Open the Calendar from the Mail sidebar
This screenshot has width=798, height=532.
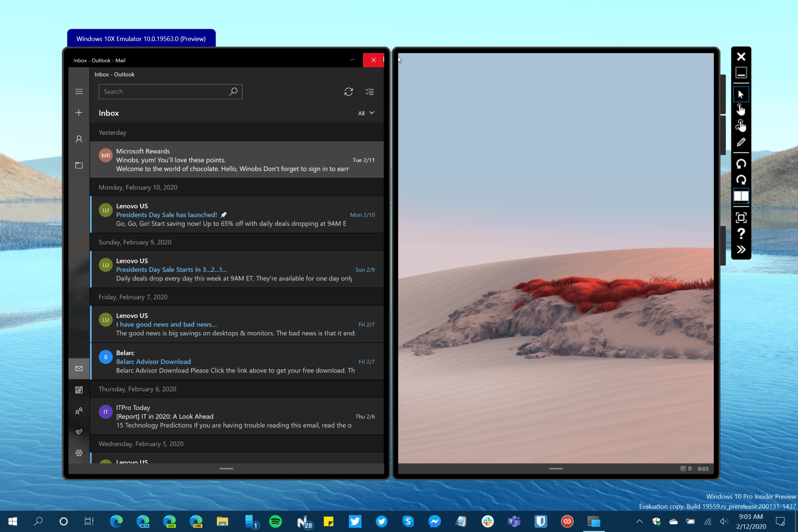point(79,390)
